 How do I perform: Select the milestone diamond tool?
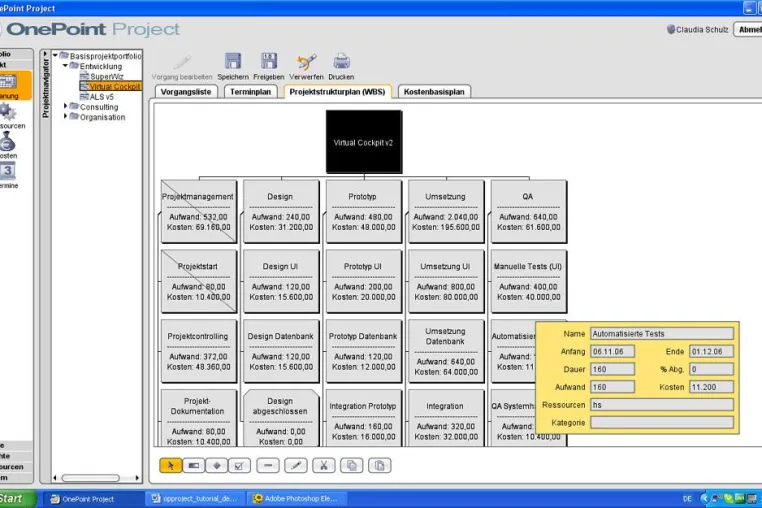point(216,466)
